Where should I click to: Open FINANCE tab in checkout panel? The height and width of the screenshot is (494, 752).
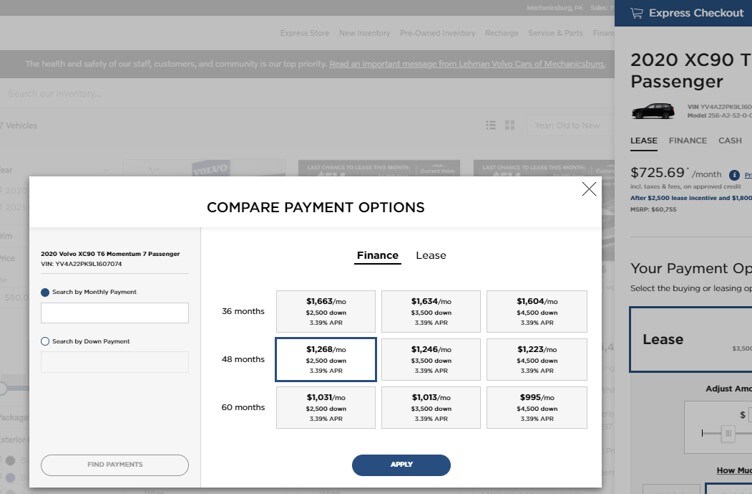(x=688, y=141)
